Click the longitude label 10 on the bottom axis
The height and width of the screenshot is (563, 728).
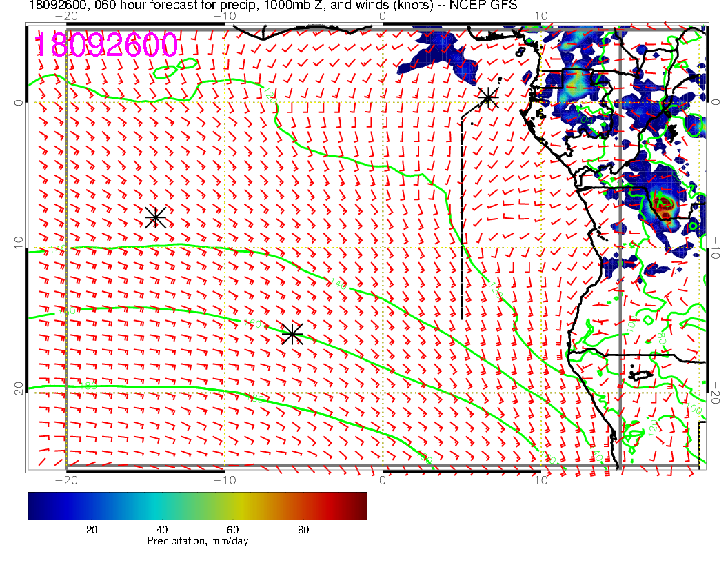[x=541, y=480]
